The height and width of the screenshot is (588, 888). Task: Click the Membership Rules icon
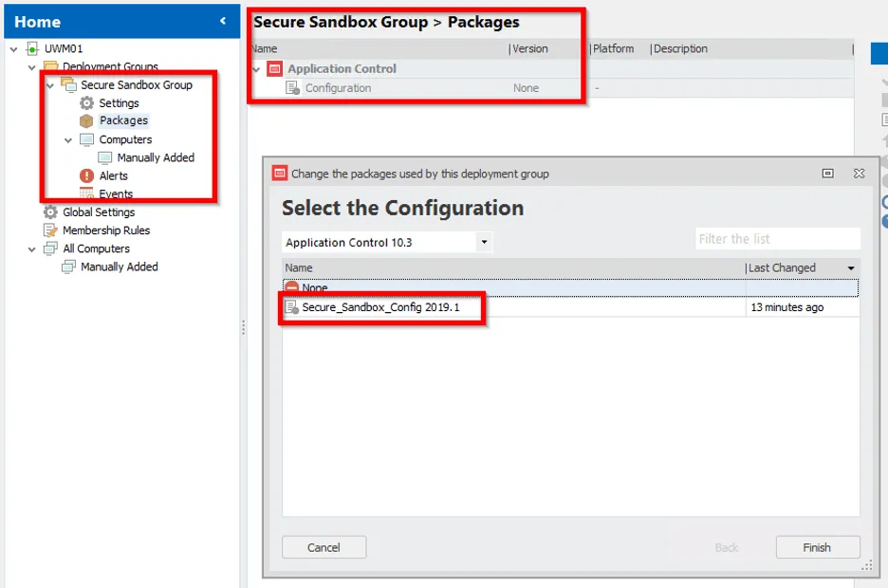[50, 230]
